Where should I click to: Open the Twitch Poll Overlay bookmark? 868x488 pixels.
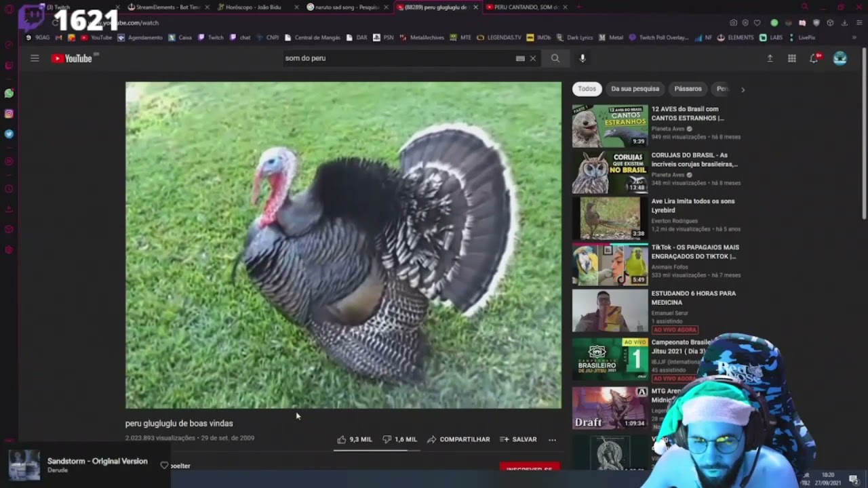(x=658, y=37)
